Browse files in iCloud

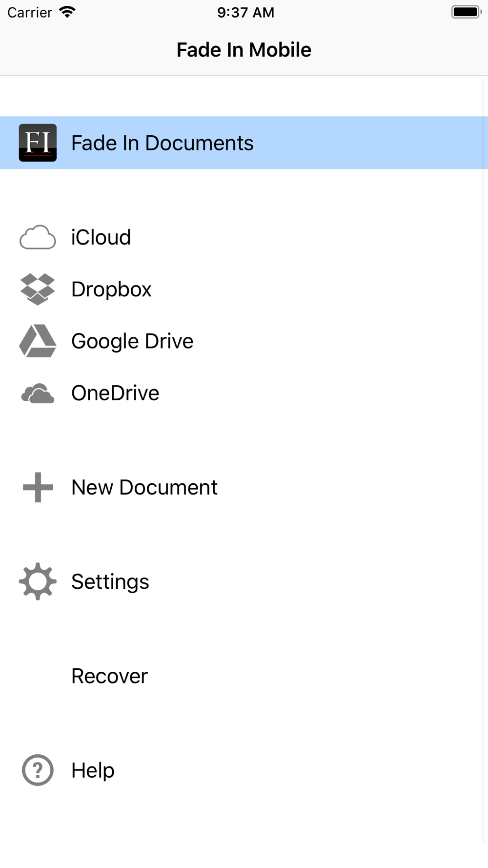pyautogui.click(x=244, y=237)
